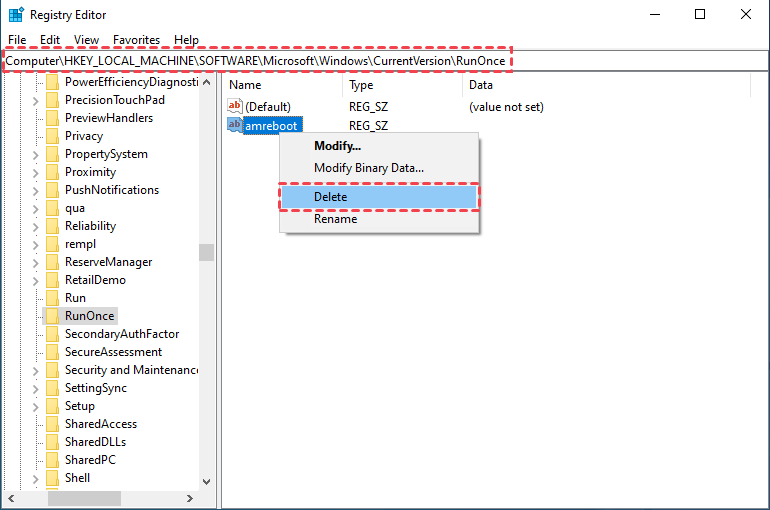Click the ReserveManager folder icon

53,262
